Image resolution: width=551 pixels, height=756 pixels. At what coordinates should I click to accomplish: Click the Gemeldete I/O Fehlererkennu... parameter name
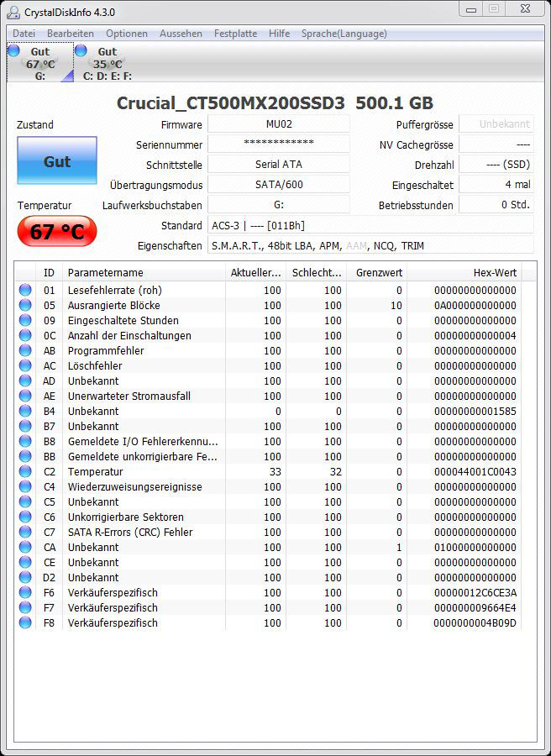[x=143, y=441]
